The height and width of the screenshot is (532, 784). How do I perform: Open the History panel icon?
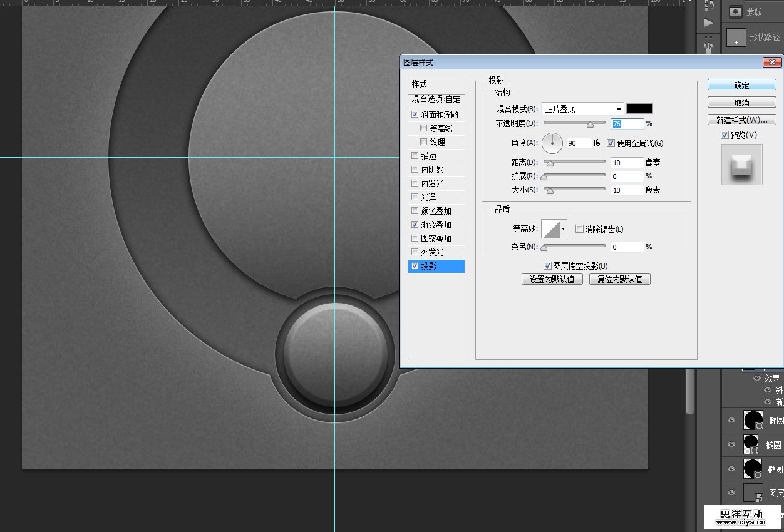pos(709,5)
